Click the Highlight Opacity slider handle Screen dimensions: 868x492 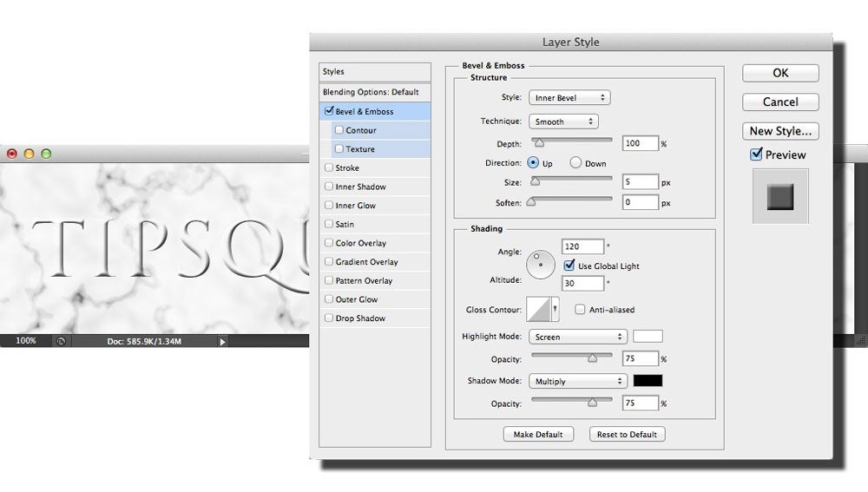pos(592,358)
